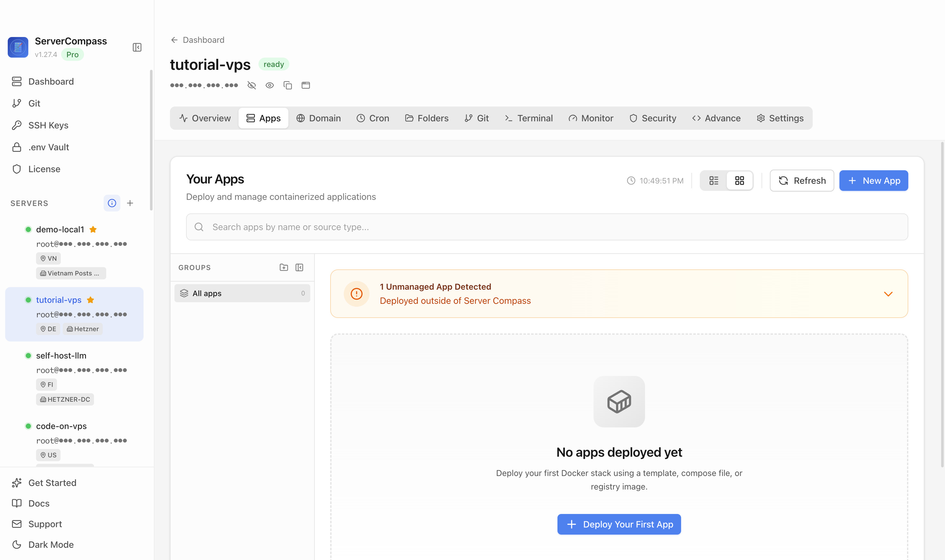Click the New App button

(874, 181)
